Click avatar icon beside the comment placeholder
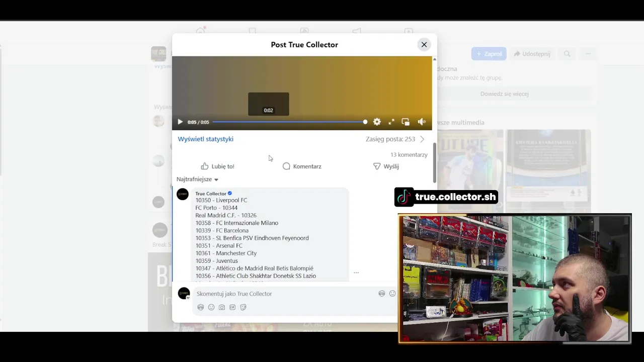Screen dimensions: 644x362 [x=382, y=294]
